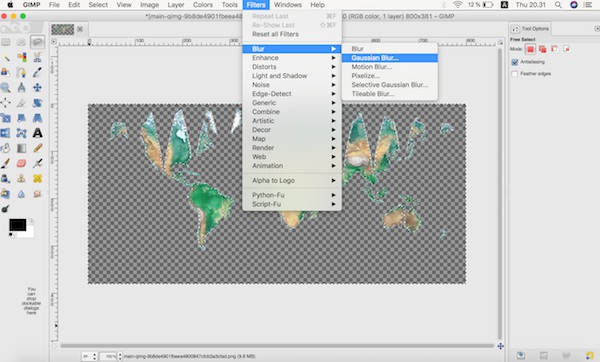Select the Color Picker eyedropper tool
Viewport: 600px width, 362px height.
(x=38, y=72)
